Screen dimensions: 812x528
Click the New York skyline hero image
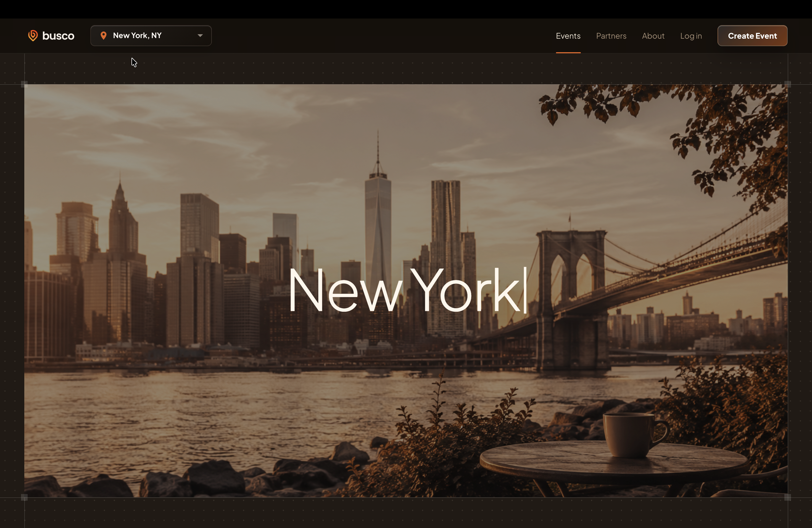[406, 291]
